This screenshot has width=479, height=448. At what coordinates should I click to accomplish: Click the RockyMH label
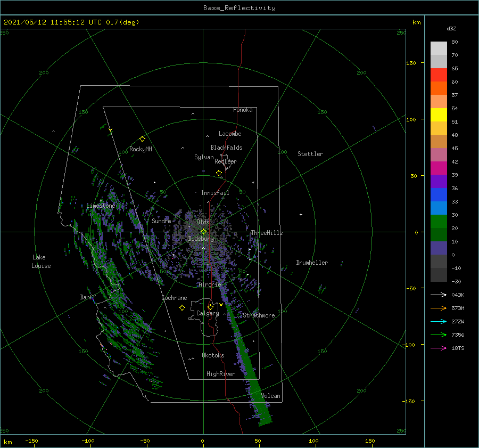pos(141,149)
